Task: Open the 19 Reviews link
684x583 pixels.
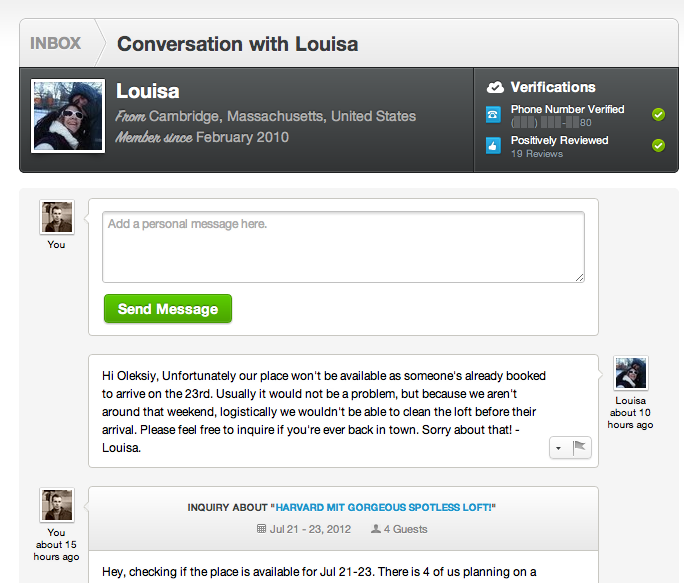Action: [537, 154]
